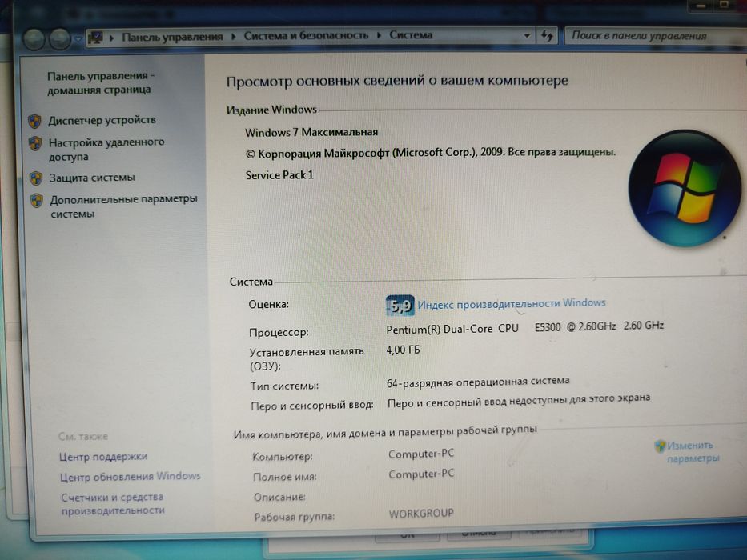Expand the arrow before "Панель управления"

[x=112, y=37]
